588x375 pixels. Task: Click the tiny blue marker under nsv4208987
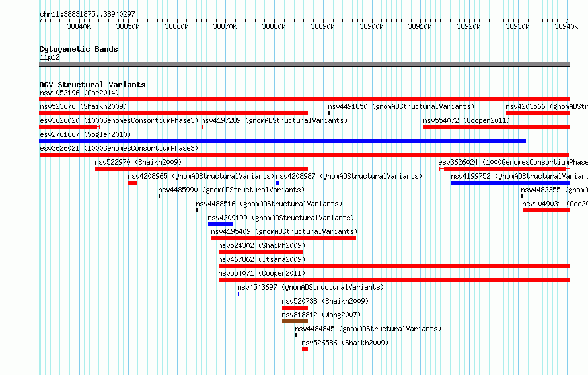click(277, 183)
